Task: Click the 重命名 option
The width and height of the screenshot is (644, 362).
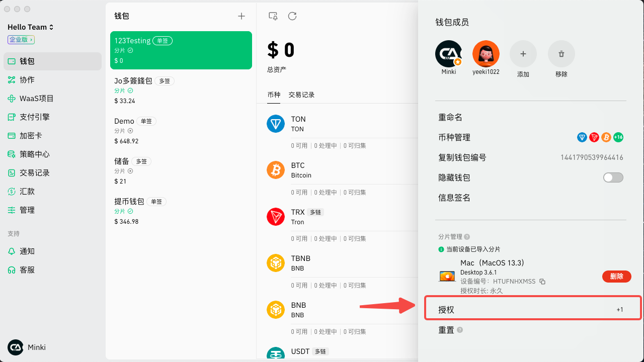Action: [x=450, y=117]
